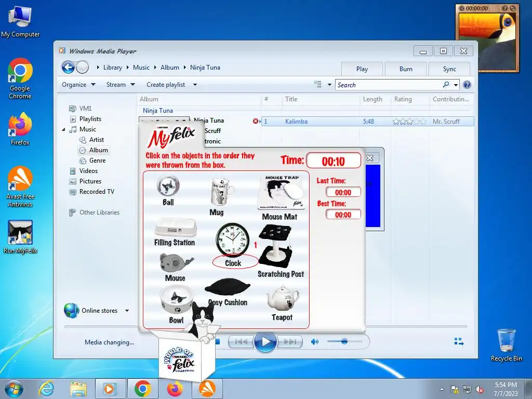Click the red error icon beside Kalimba

tap(256, 121)
